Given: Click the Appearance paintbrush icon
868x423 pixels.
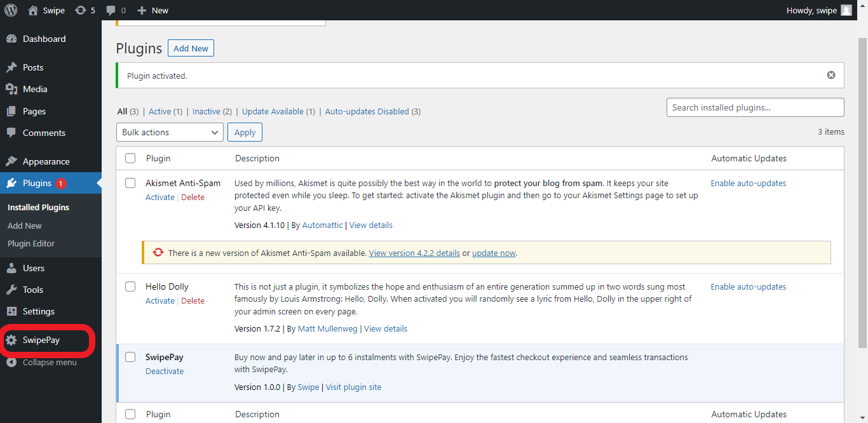Looking at the screenshot, I should pyautogui.click(x=11, y=161).
